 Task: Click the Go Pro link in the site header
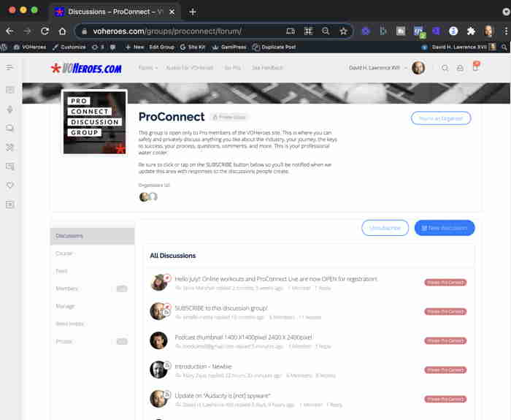[232, 68]
